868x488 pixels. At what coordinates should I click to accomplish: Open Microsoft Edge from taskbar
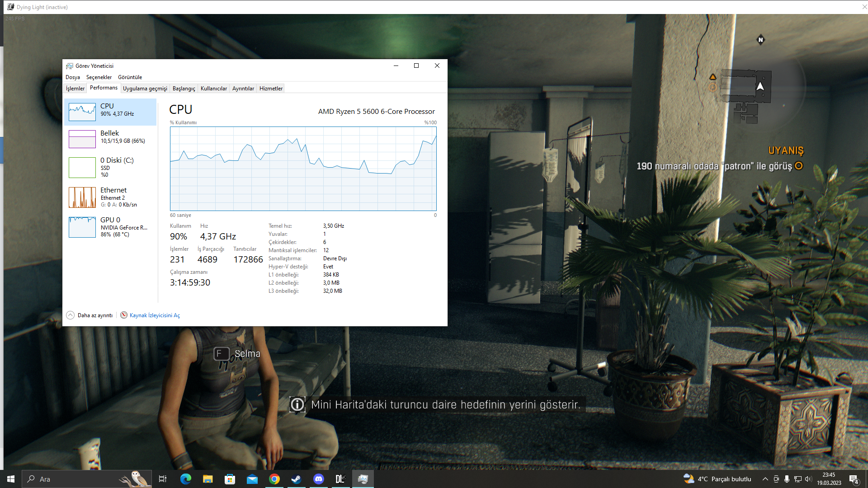click(185, 479)
